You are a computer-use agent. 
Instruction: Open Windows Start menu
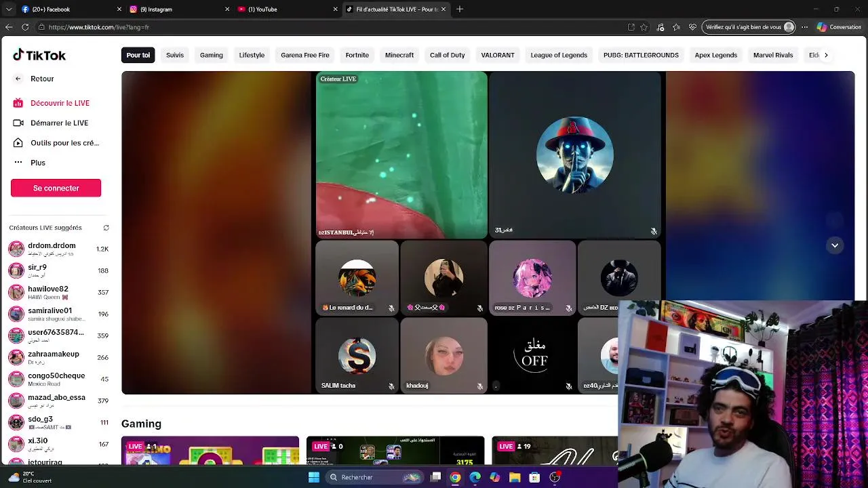click(x=314, y=477)
